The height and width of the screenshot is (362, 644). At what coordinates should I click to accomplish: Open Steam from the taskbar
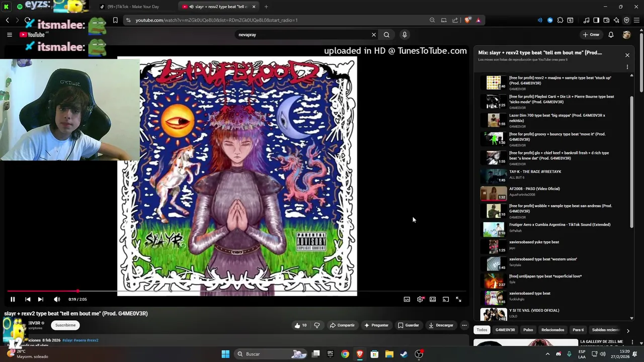pos(404,354)
